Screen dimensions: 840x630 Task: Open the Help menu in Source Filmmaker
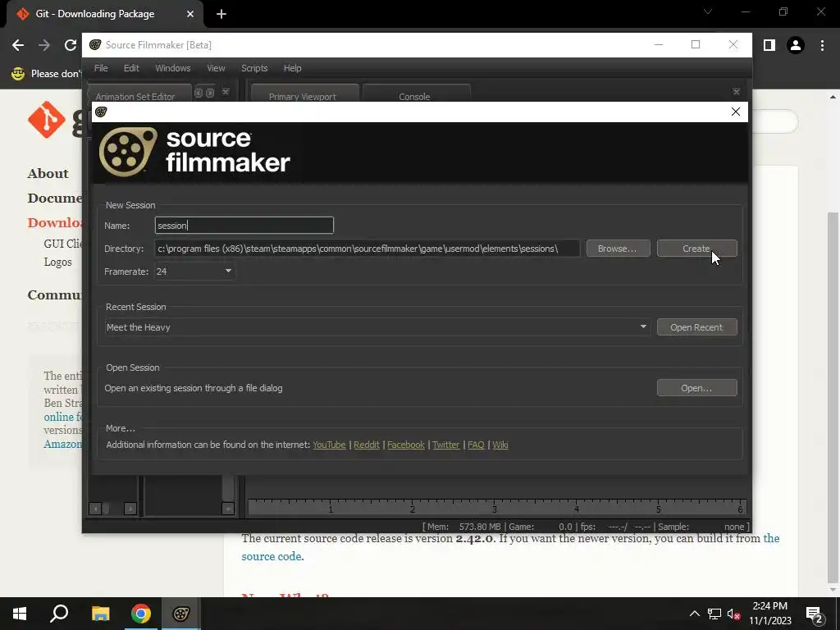point(292,68)
